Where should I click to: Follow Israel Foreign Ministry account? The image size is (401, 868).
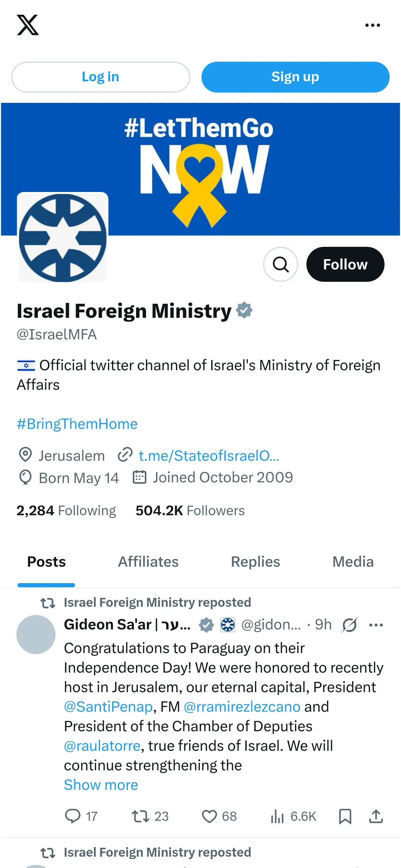345,264
